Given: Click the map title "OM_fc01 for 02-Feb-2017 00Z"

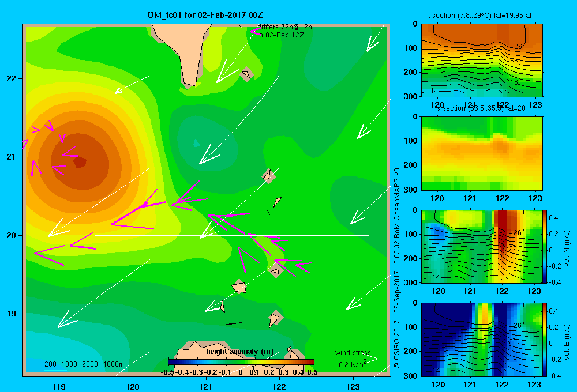Looking at the screenshot, I should coord(205,15).
